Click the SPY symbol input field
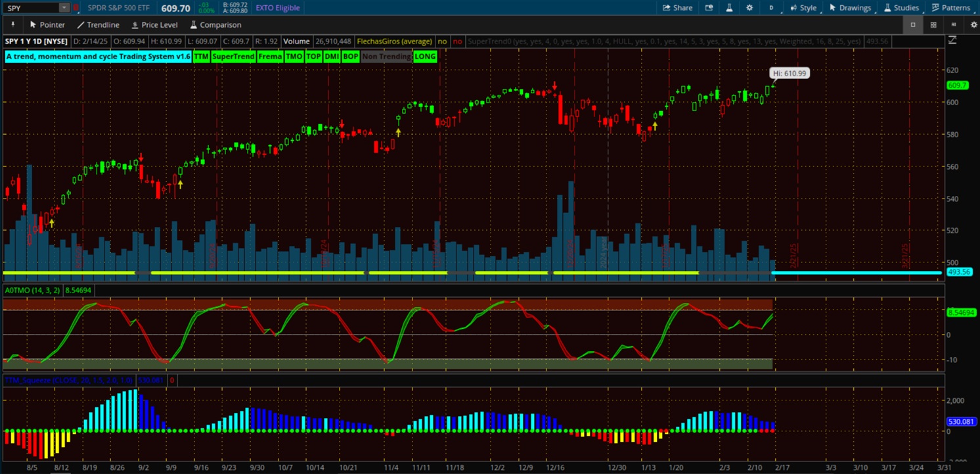The height and width of the screenshot is (474, 980). coord(31,8)
